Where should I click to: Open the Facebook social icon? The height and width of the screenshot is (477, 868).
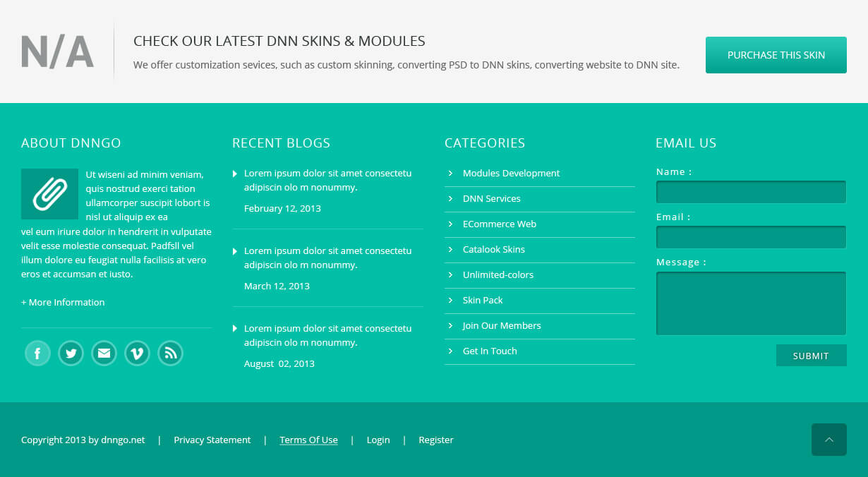(37, 353)
